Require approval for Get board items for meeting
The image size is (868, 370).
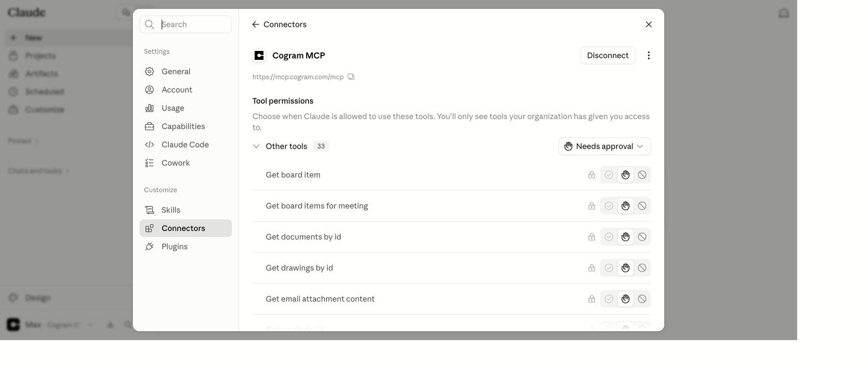pyautogui.click(x=626, y=206)
